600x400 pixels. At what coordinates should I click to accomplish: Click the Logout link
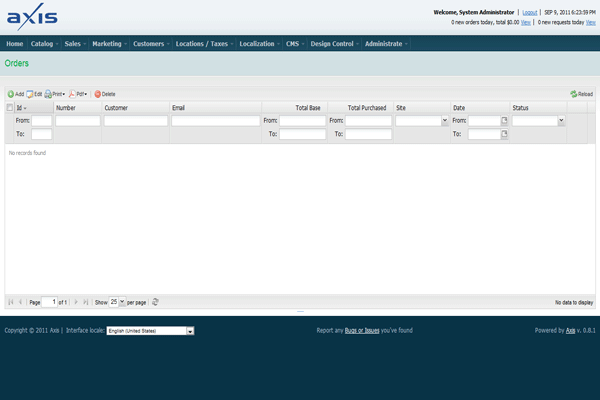coord(530,13)
